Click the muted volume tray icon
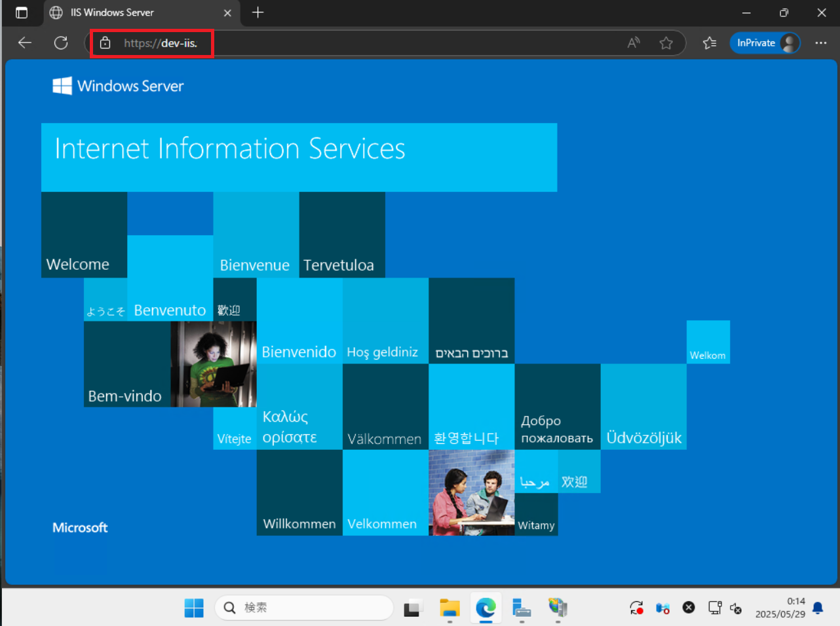The width and height of the screenshot is (840, 626). click(736, 608)
